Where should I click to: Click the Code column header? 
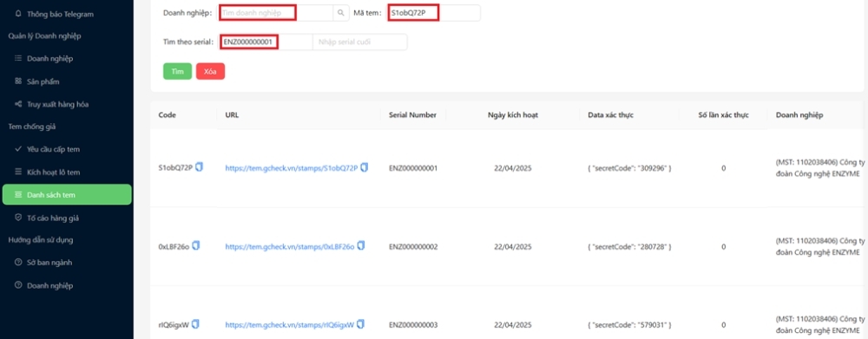[167, 115]
